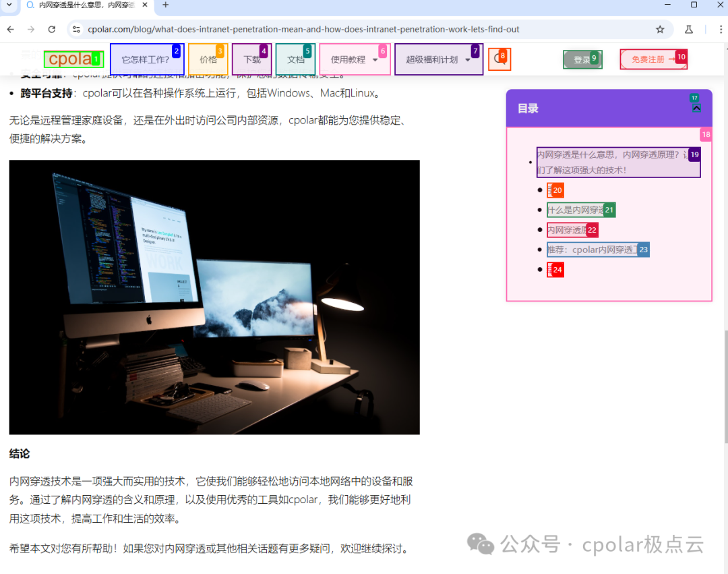Screen dimensions: 728x574
Task: Open the 价格 nav item
Action: click(x=208, y=59)
